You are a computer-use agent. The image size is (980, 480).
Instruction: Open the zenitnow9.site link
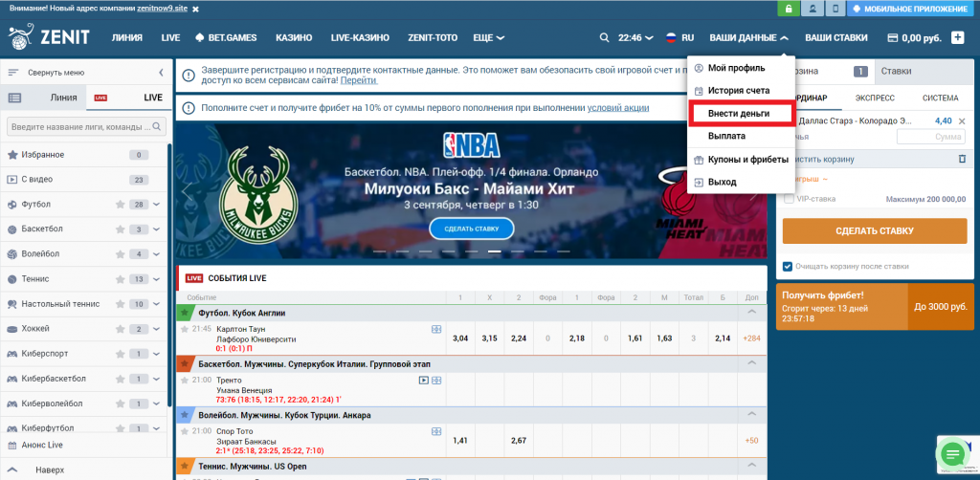(163, 10)
